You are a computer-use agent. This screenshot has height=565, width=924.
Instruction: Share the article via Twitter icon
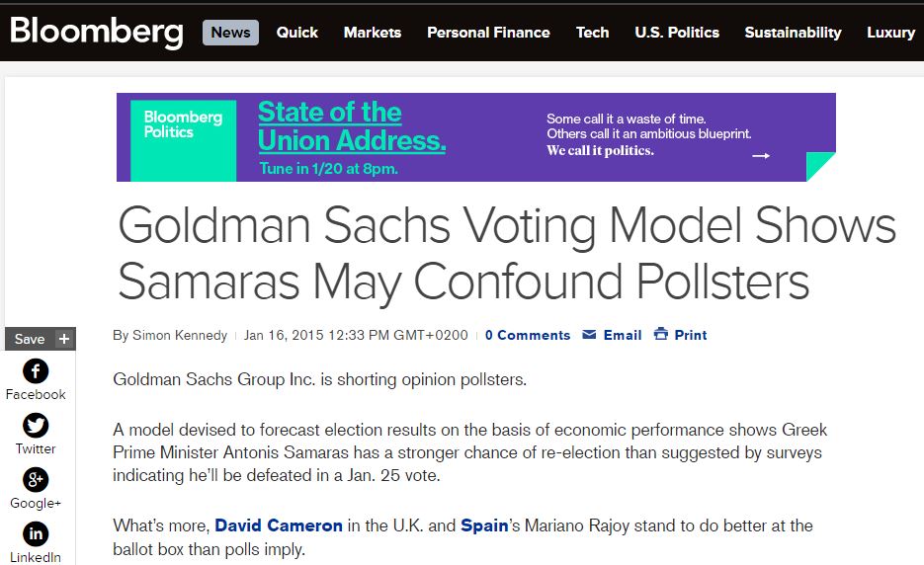click(x=36, y=426)
